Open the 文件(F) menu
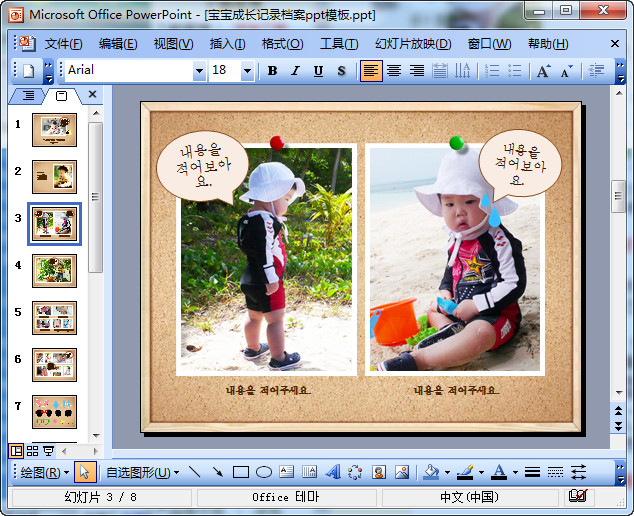The image size is (634, 516). [63, 44]
